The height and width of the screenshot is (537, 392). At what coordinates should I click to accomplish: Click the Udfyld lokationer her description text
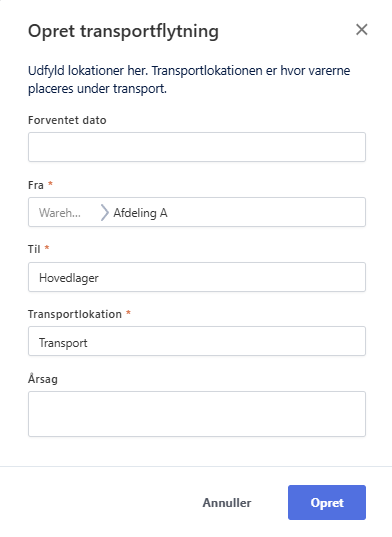point(189,79)
